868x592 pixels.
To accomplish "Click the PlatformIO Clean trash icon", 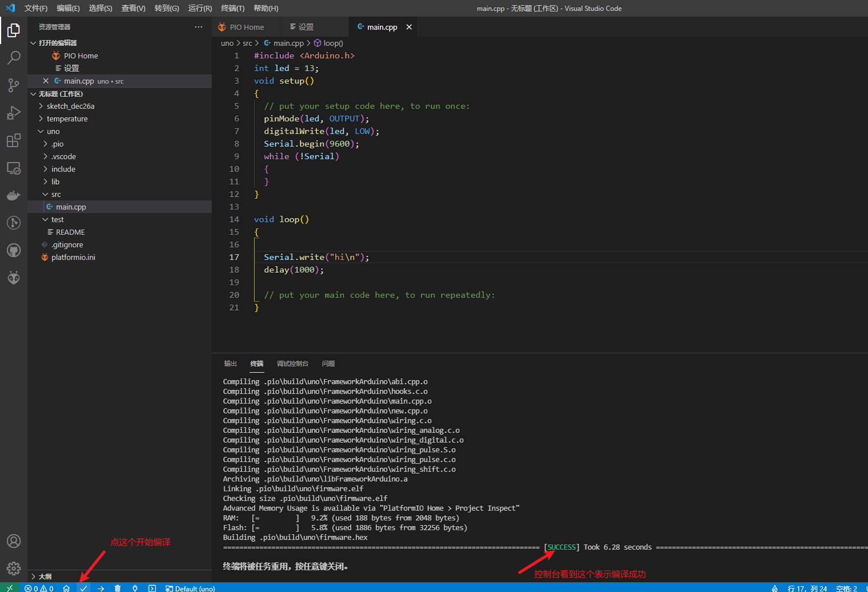I will 117,588.
